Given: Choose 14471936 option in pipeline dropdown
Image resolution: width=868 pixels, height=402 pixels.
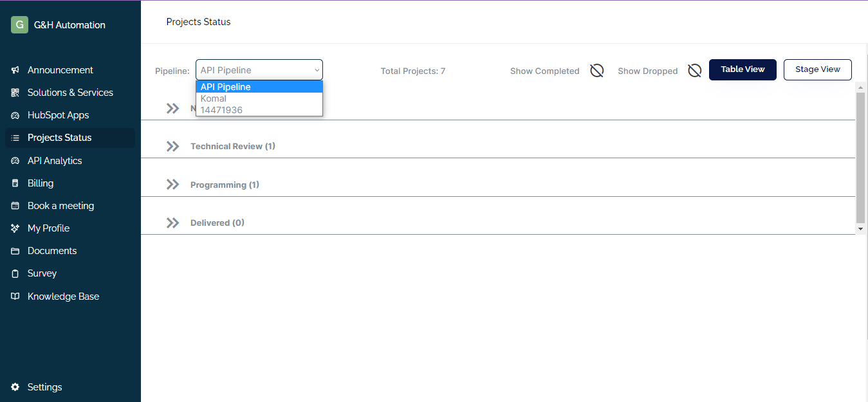Looking at the screenshot, I should [x=221, y=110].
